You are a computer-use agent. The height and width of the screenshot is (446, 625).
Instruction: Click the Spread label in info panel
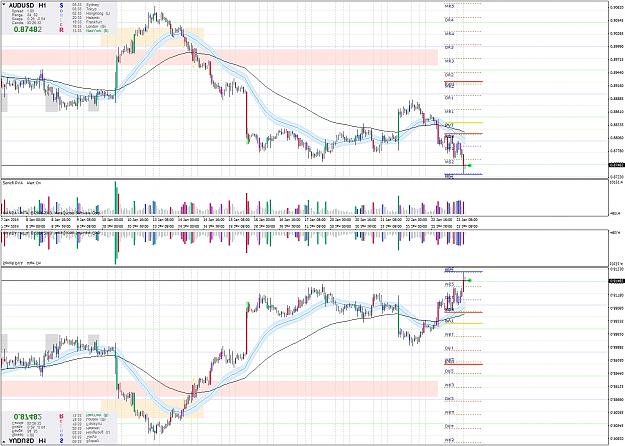(x=18, y=11)
